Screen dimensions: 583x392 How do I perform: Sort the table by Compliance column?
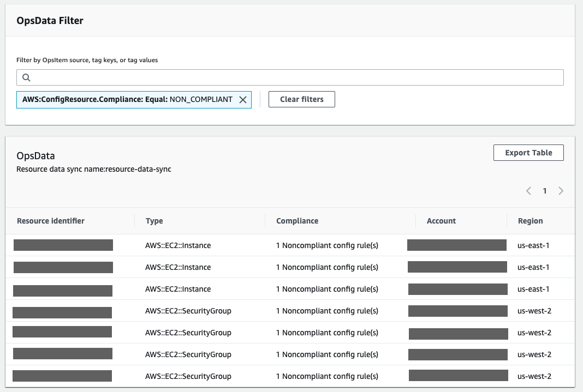pyautogui.click(x=297, y=221)
